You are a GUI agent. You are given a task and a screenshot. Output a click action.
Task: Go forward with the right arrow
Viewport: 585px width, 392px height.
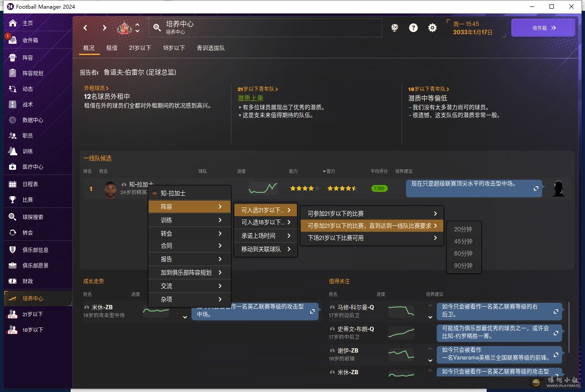click(104, 28)
